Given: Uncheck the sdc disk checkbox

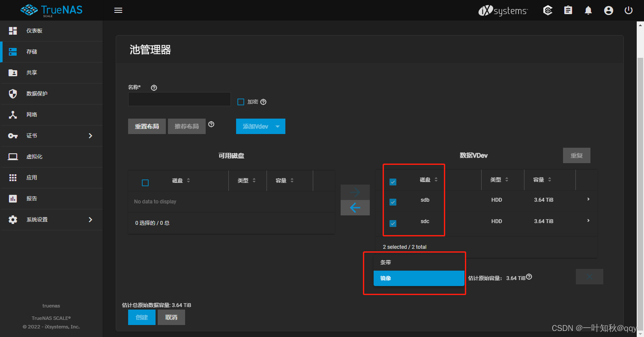Looking at the screenshot, I should coord(393,224).
